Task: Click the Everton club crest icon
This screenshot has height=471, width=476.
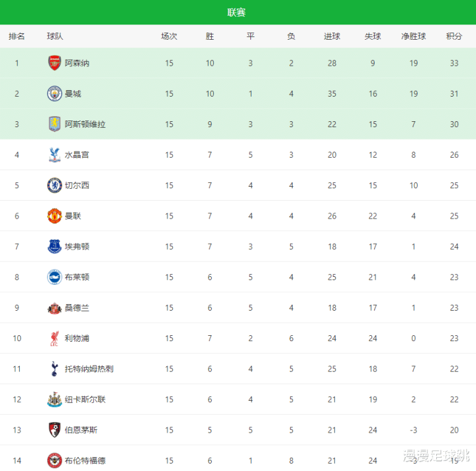Action: [54, 246]
